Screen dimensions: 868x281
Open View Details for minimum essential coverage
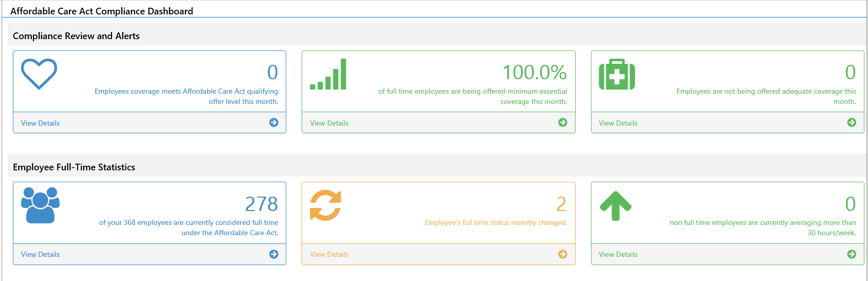click(x=329, y=123)
